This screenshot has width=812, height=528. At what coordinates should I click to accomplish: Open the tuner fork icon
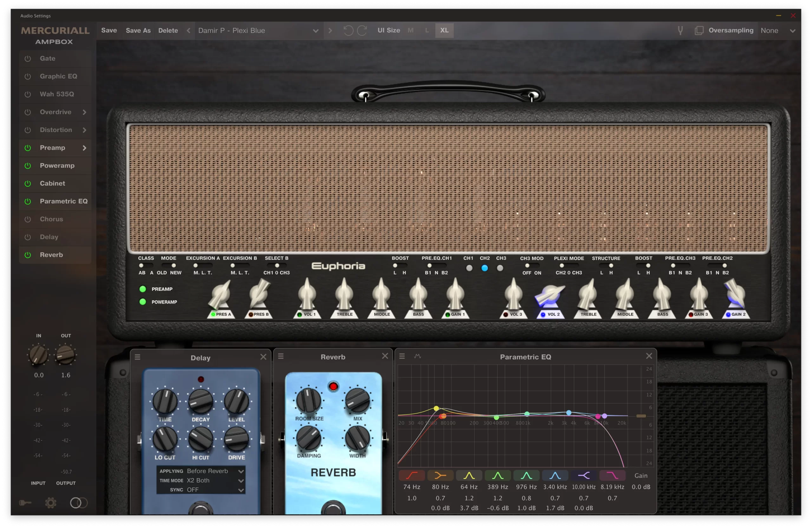pos(680,31)
